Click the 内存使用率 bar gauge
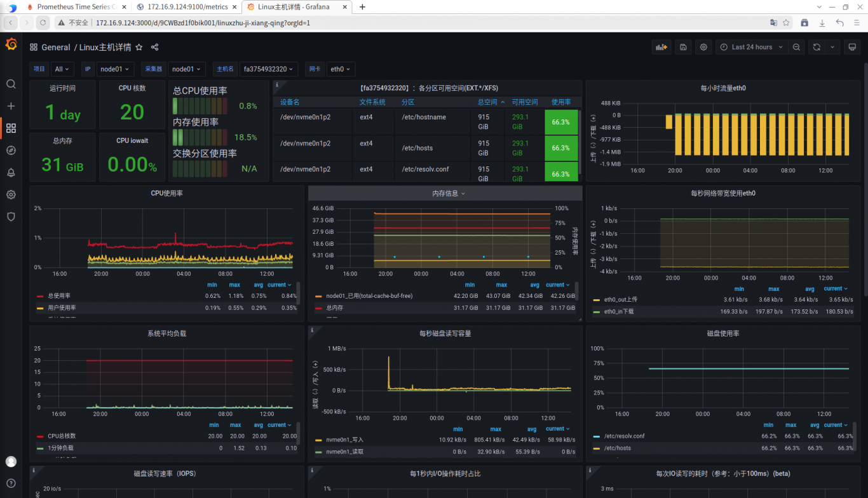The width and height of the screenshot is (868, 498). 199,137
